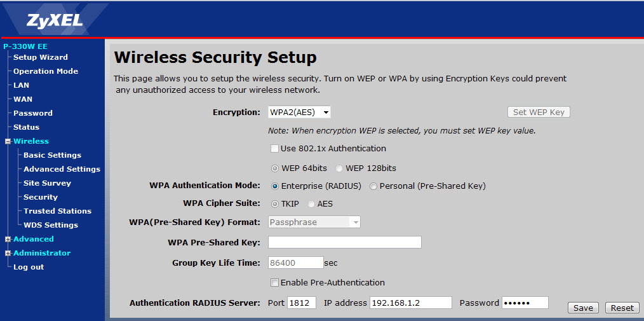Viewport: 644px width, 321px height.
Task: Open the Setup Wizard page
Action: coord(40,57)
